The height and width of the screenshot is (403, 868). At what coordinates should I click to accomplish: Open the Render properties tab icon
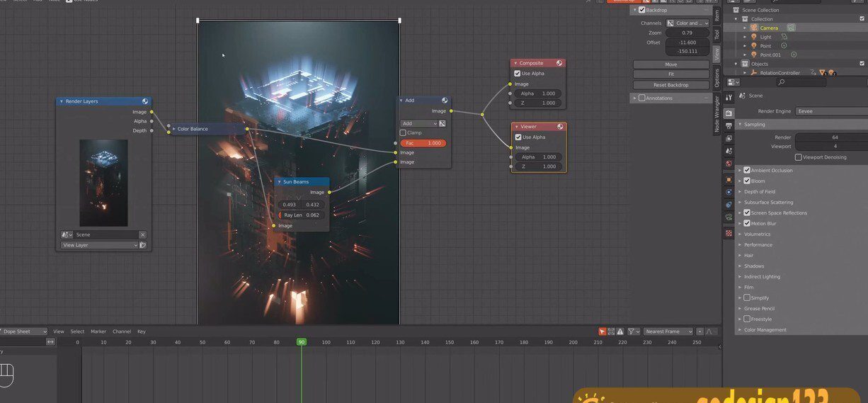point(729,113)
